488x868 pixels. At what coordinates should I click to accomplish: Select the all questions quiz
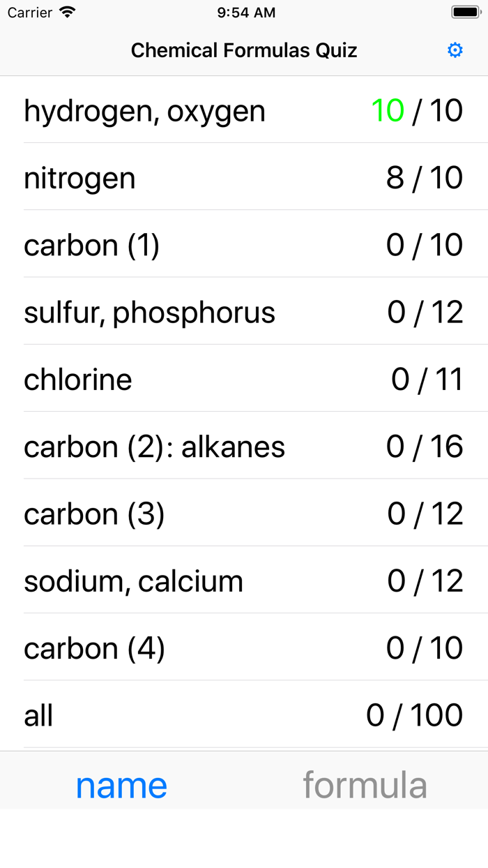click(244, 714)
